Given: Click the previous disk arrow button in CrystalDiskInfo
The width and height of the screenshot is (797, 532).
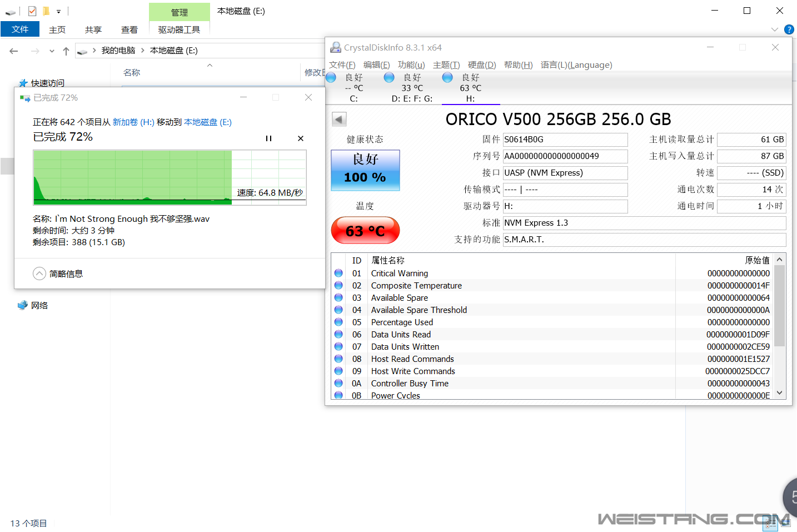Looking at the screenshot, I should pos(339,119).
